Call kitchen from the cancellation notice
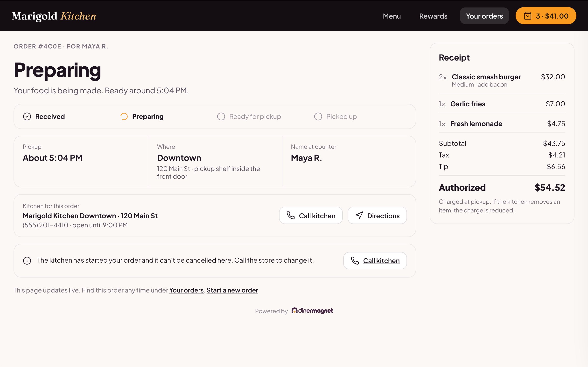Screen dimensions: 588x367 (375, 260)
